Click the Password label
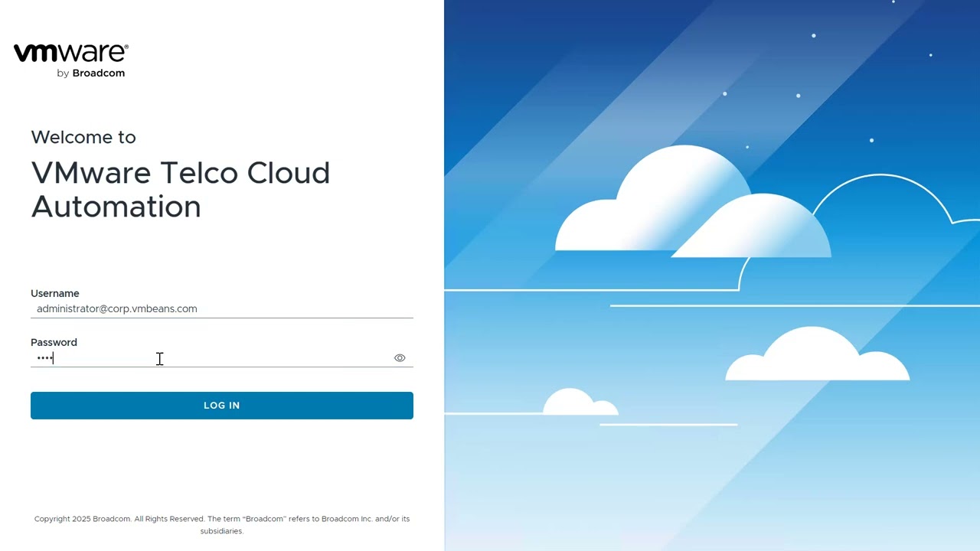980x551 pixels. 54,342
